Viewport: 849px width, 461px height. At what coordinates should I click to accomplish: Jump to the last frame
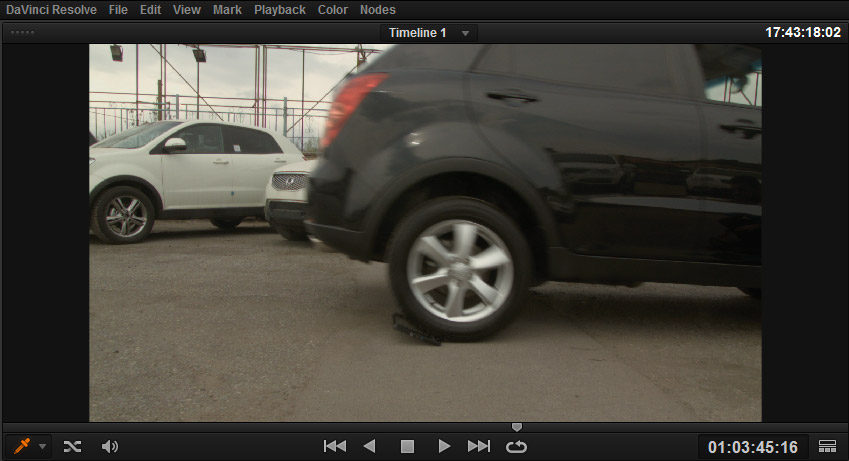[x=479, y=446]
